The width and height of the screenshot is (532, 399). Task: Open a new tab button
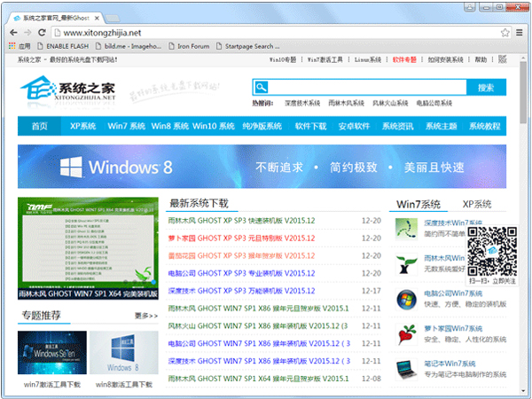pos(113,18)
